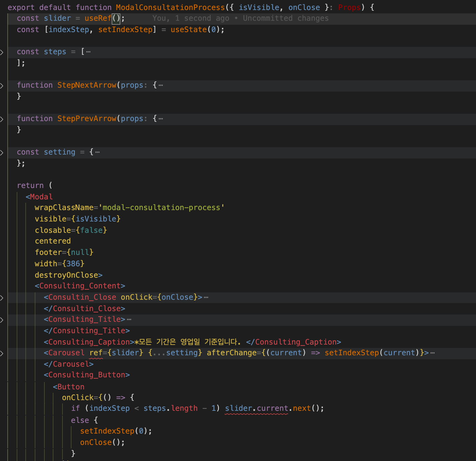Expand the folded Consulting_Title content

click(x=2, y=319)
